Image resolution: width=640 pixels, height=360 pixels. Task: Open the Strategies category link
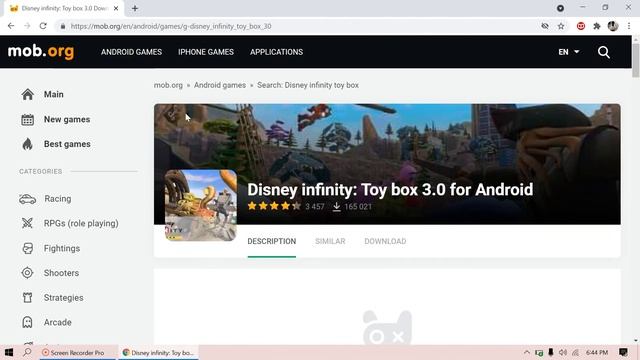click(x=64, y=298)
